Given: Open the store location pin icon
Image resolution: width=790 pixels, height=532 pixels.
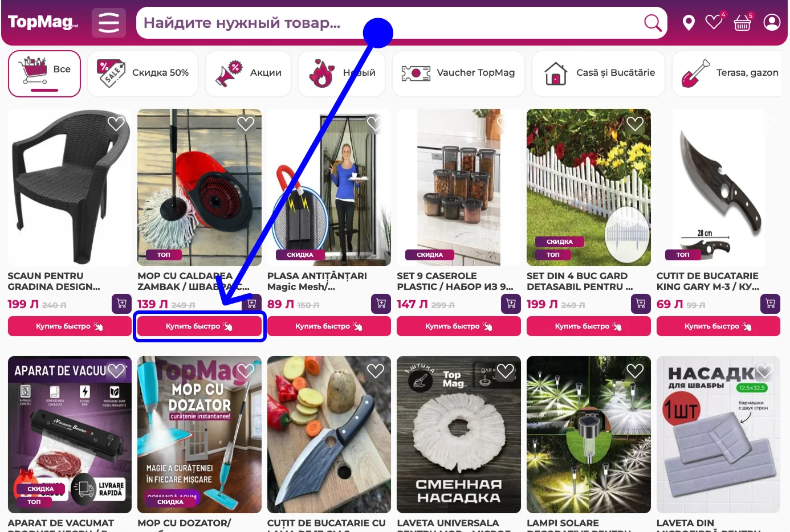Looking at the screenshot, I should [x=689, y=23].
